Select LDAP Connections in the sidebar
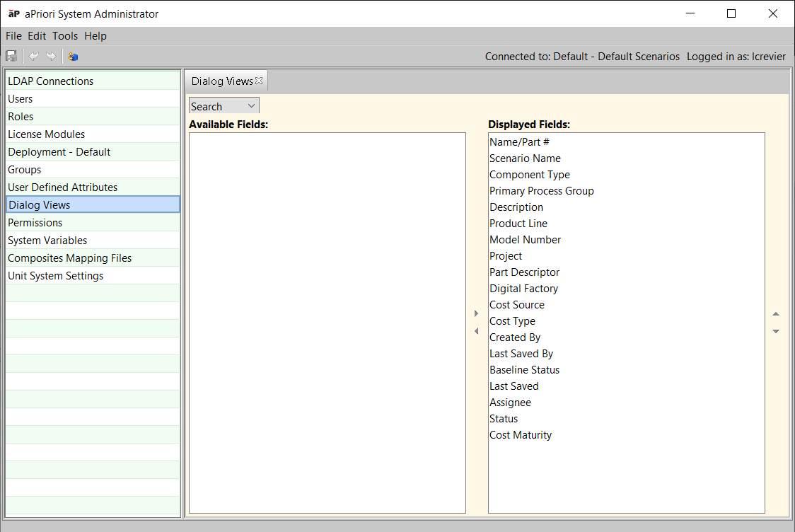 point(50,81)
